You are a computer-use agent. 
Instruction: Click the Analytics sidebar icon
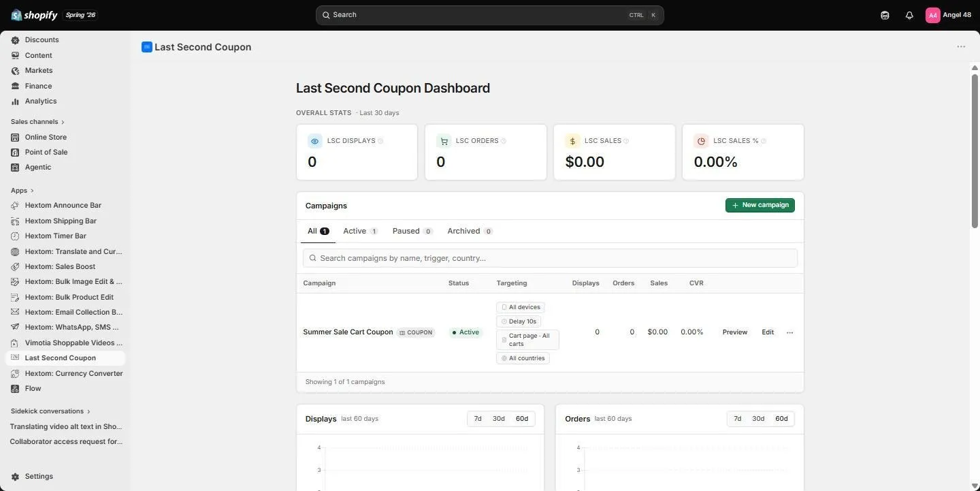15,101
